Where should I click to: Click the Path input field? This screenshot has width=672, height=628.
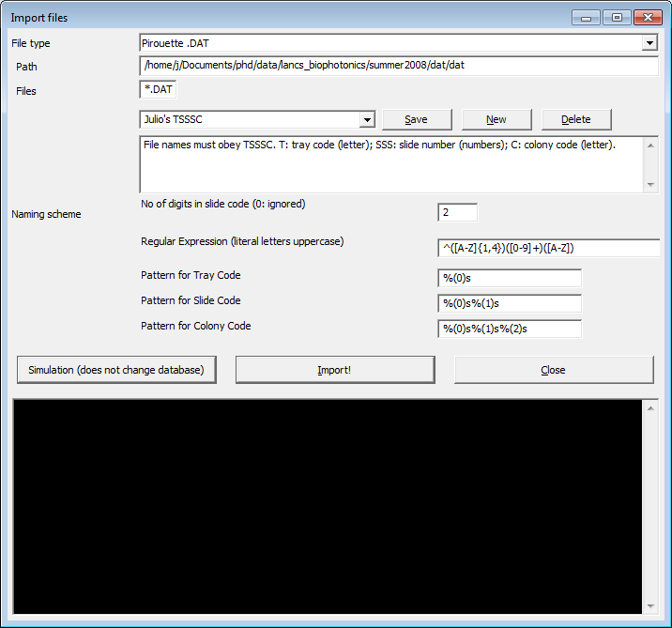[x=399, y=66]
